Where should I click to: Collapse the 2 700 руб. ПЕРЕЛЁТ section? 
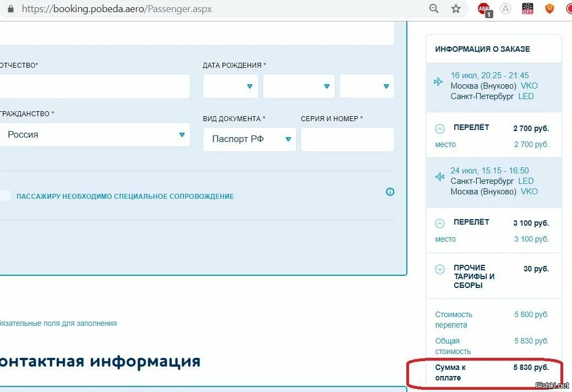coord(440,129)
